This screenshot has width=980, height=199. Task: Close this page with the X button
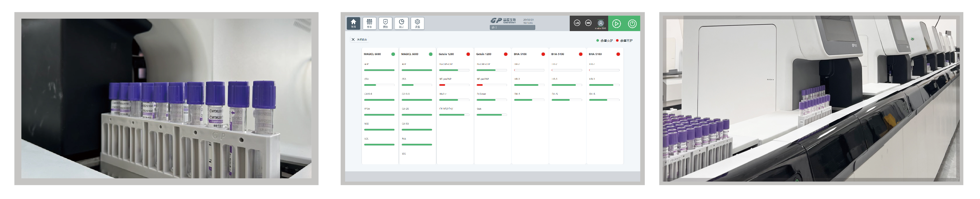click(x=353, y=40)
